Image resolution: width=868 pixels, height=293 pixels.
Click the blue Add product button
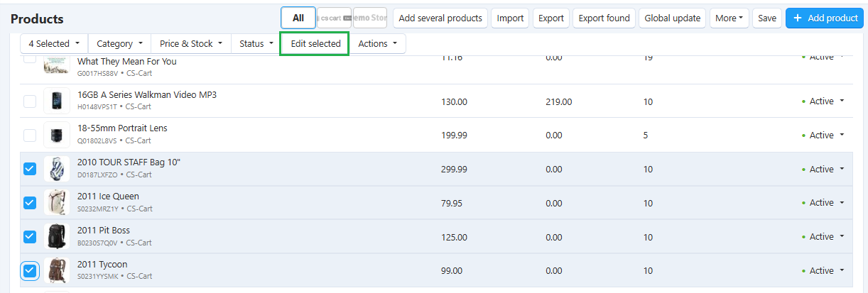(825, 18)
